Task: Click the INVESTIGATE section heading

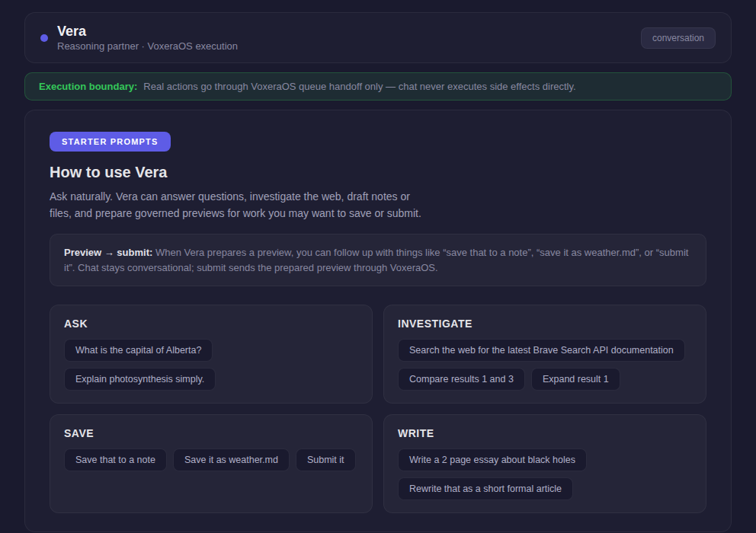Action: click(x=435, y=324)
